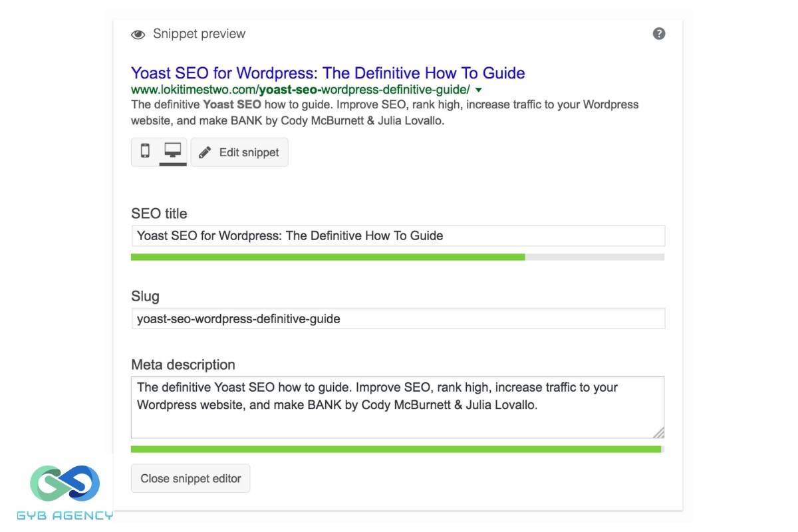Switch to desktop preview icon
The image size is (798, 532).
point(173,151)
